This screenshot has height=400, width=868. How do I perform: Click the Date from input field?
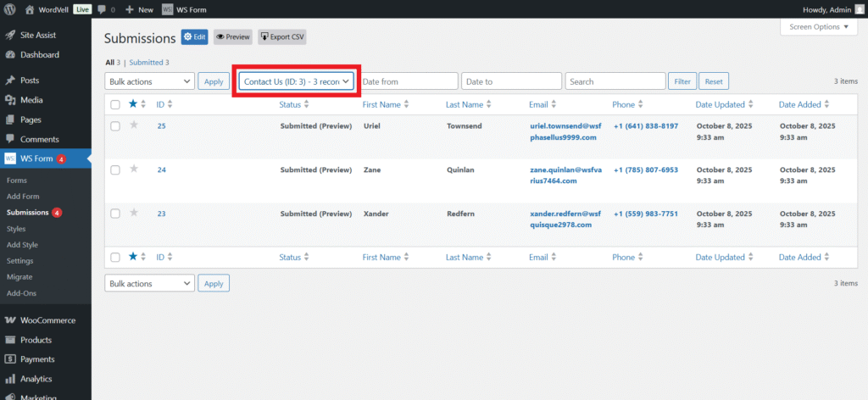coord(409,81)
